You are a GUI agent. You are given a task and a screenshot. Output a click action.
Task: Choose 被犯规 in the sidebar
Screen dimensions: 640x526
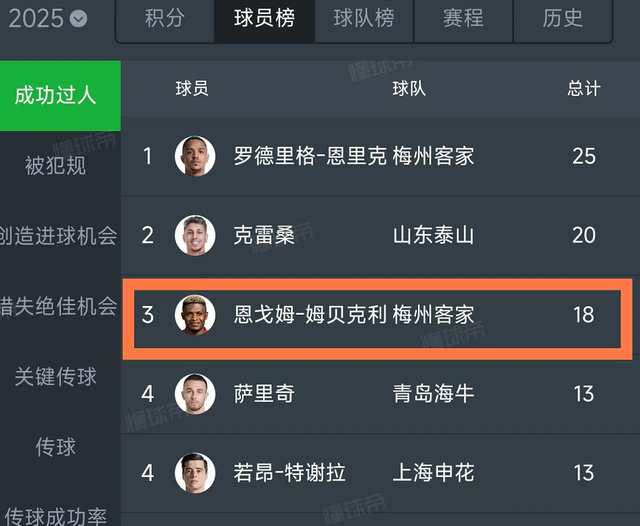point(56,165)
